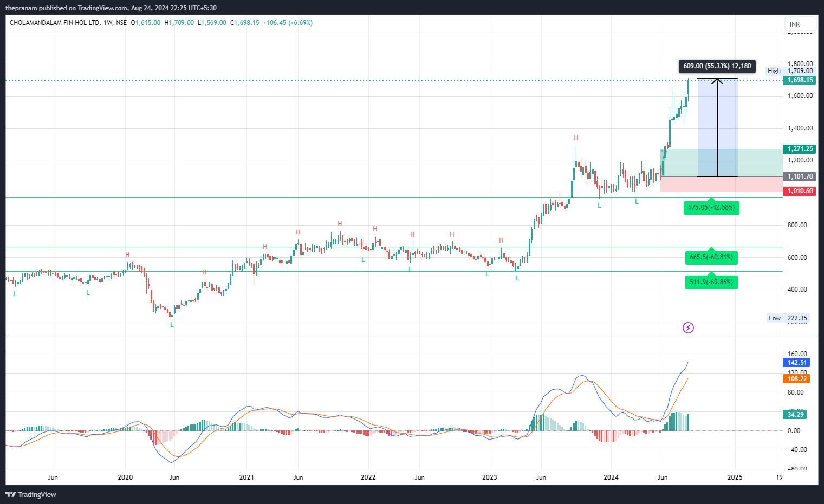Click the -40.00 MACD axis tick
This screenshot has height=504, width=824.
[797, 450]
